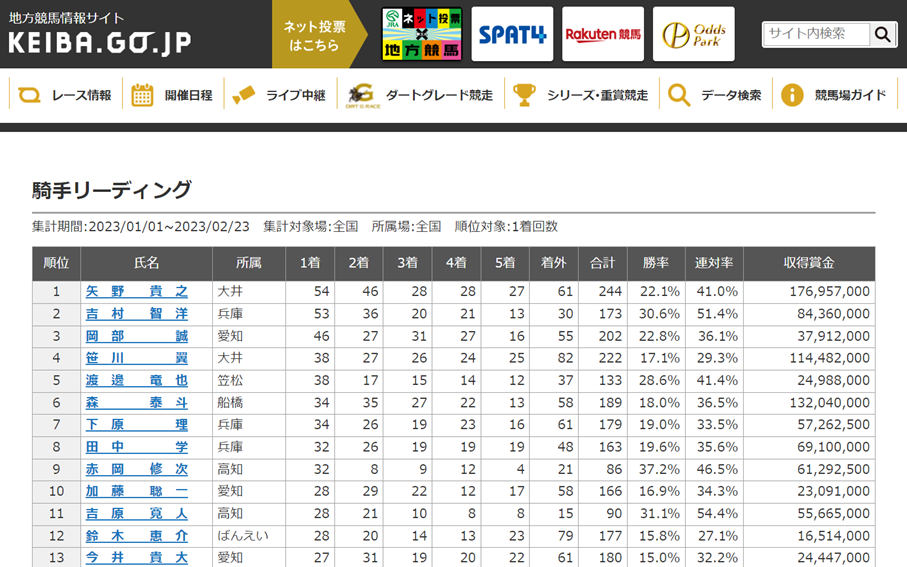907x567 pixels.
Task: Click the search magnifying glass button
Action: click(x=883, y=35)
